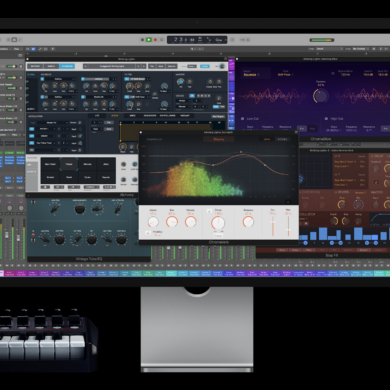Close the ChromaGlow plugin window
Image resolution: width=390 pixels, height=390 pixels.
(x=237, y=59)
